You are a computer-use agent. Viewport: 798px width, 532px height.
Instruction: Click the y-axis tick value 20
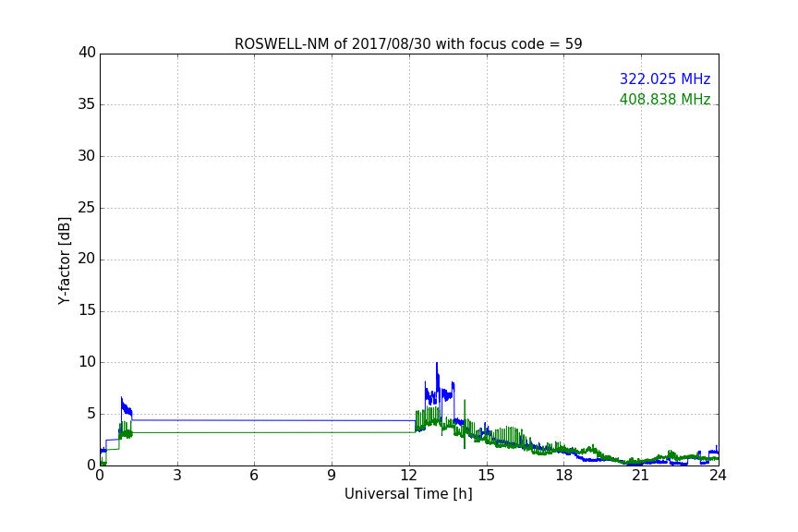(87, 259)
